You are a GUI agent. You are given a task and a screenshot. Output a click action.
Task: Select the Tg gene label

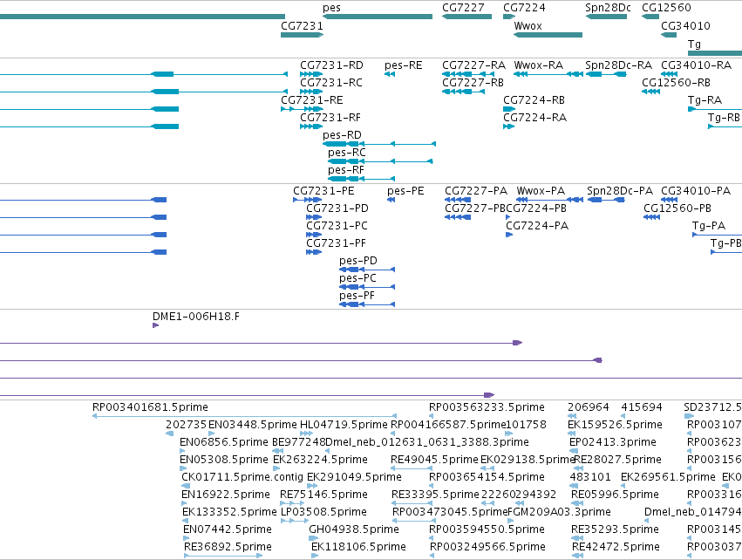point(694,44)
